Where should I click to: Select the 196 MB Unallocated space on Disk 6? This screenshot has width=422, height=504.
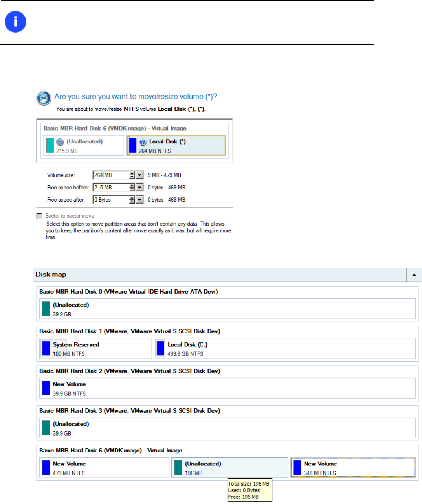coord(230,468)
